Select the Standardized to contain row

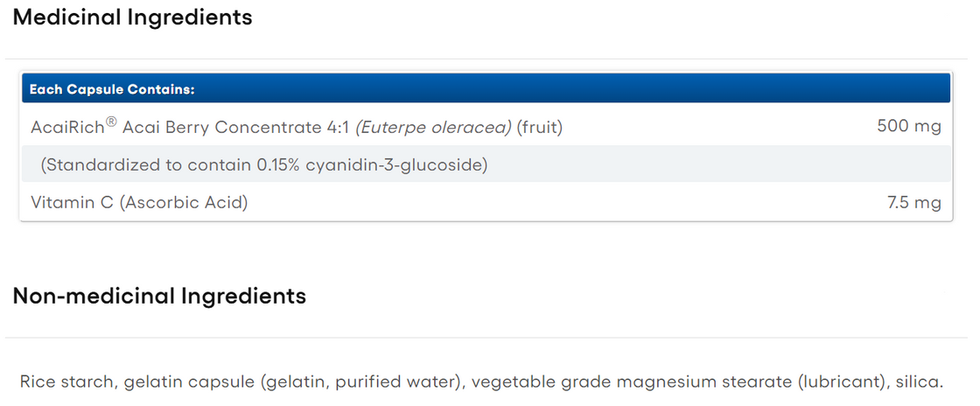coord(486,164)
